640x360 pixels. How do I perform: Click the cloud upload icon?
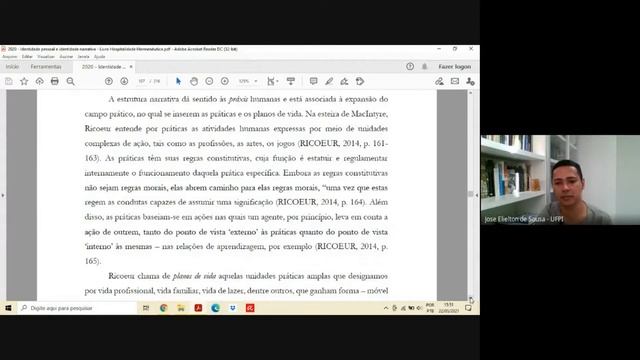click(39, 81)
